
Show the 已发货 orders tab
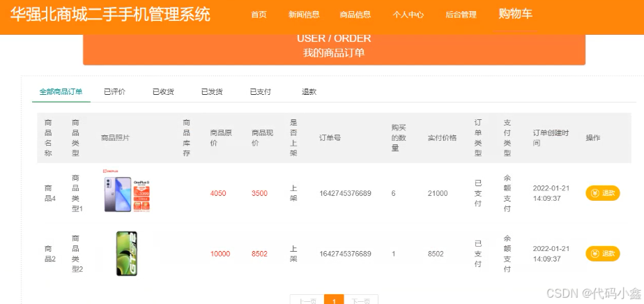point(212,92)
